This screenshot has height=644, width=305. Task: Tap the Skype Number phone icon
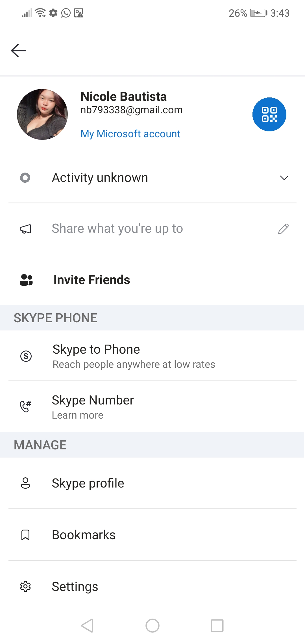pos(25,407)
